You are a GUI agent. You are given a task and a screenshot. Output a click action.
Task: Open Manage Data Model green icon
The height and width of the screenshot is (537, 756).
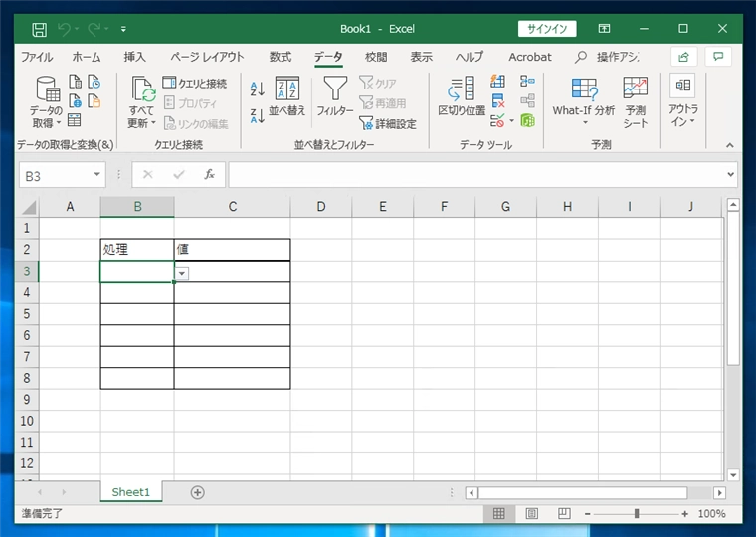527,120
